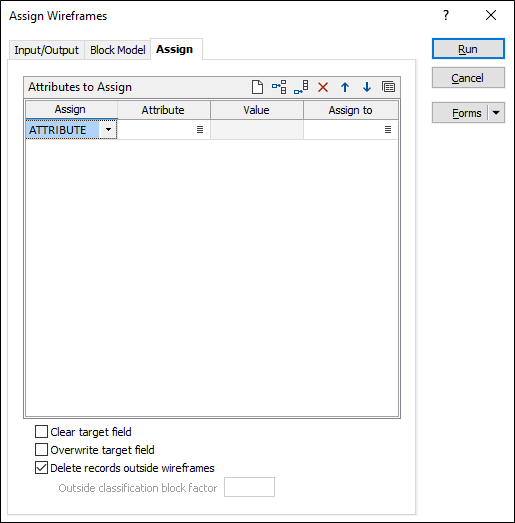The image size is (515, 523).
Task: Click the insert row icon in grid toolbar
Action: tap(279, 87)
